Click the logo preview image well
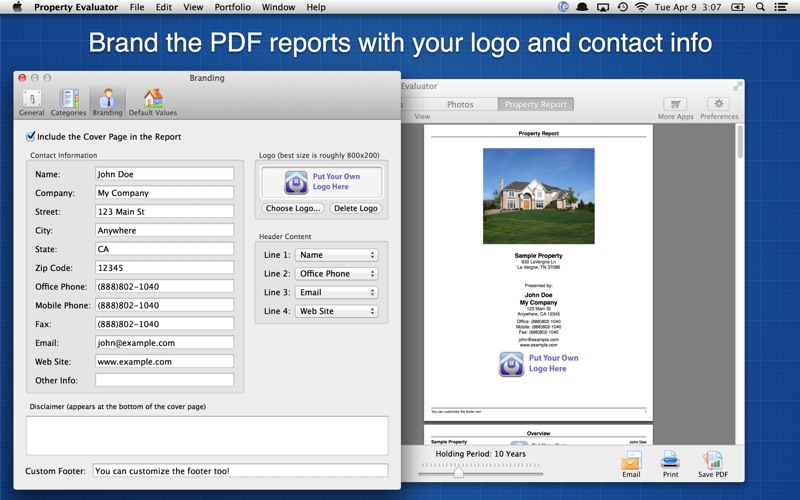 coord(321,182)
